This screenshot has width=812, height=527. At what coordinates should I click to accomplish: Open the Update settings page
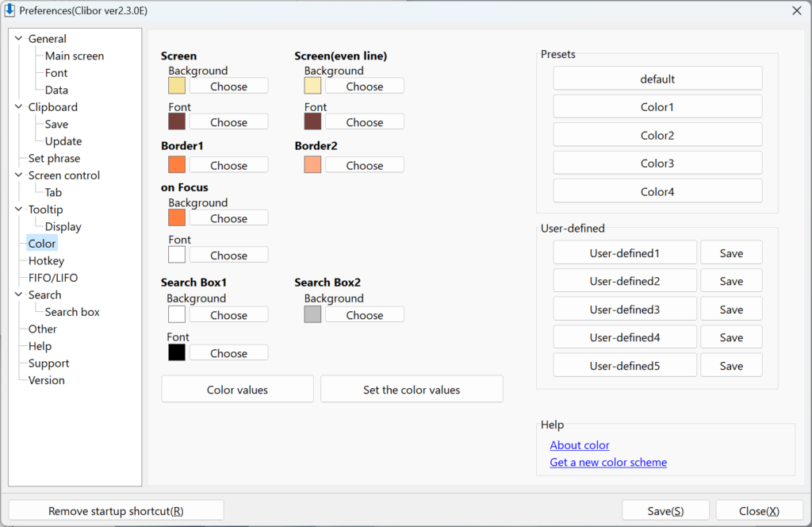tap(63, 141)
